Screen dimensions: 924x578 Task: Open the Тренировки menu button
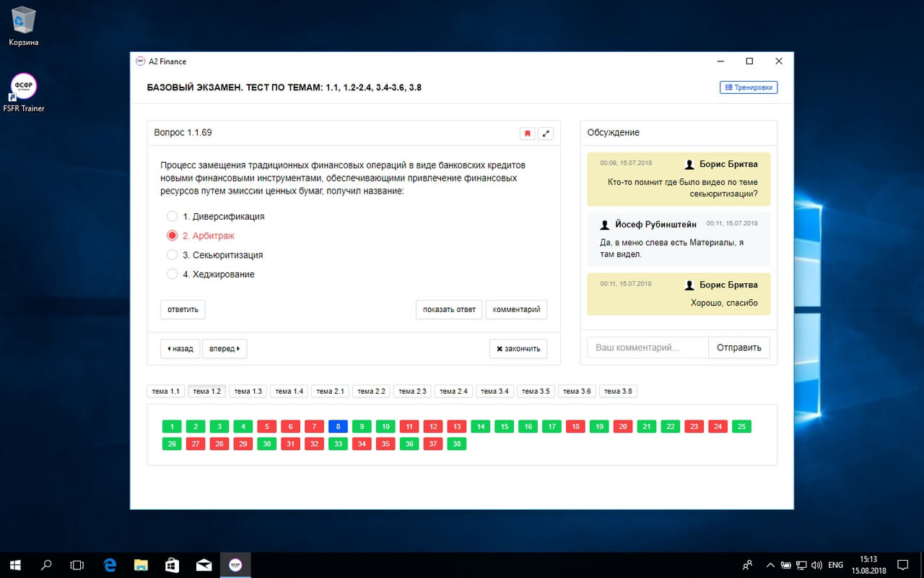749,87
